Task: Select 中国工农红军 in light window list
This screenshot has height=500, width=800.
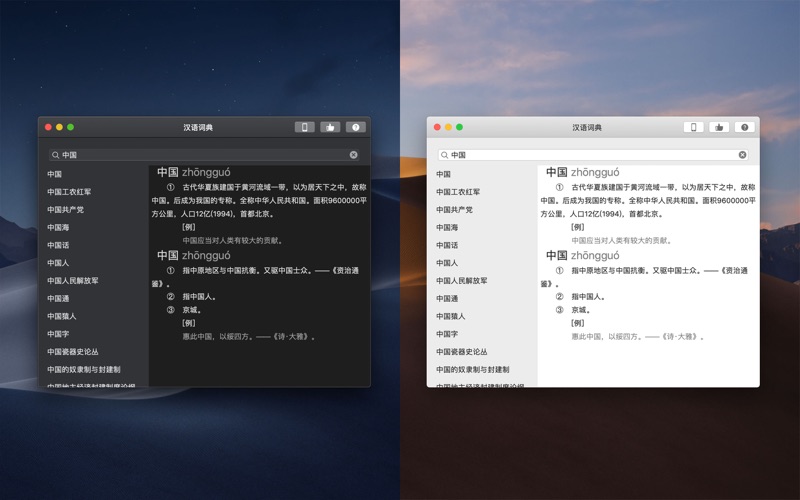Action: click(x=458, y=192)
